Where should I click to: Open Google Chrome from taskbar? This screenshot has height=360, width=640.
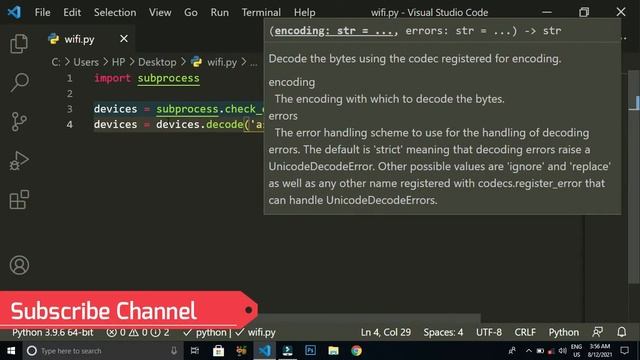[x=356, y=351]
